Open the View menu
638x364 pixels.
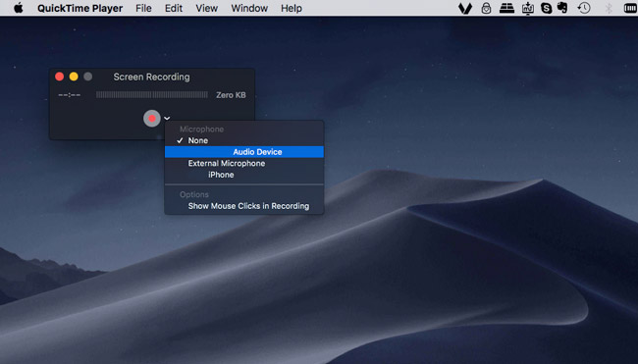point(207,8)
